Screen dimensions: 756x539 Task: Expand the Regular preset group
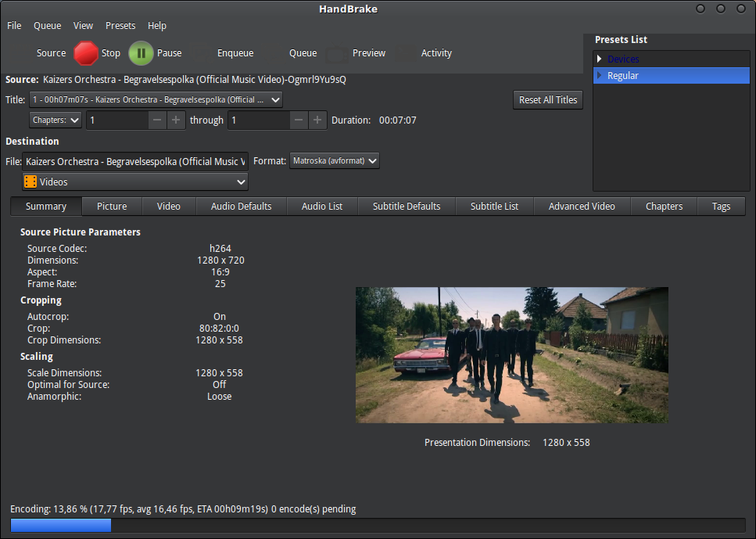(x=600, y=75)
